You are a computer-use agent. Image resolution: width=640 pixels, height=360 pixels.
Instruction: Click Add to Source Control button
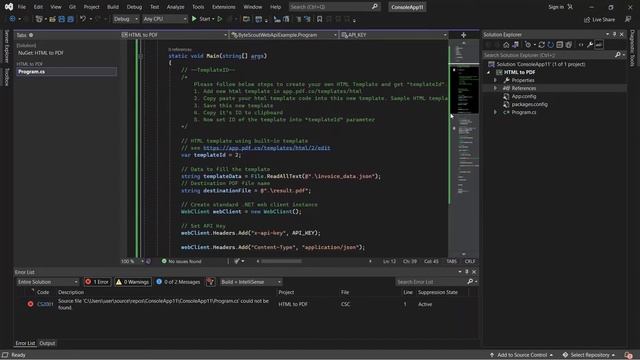[521, 355]
